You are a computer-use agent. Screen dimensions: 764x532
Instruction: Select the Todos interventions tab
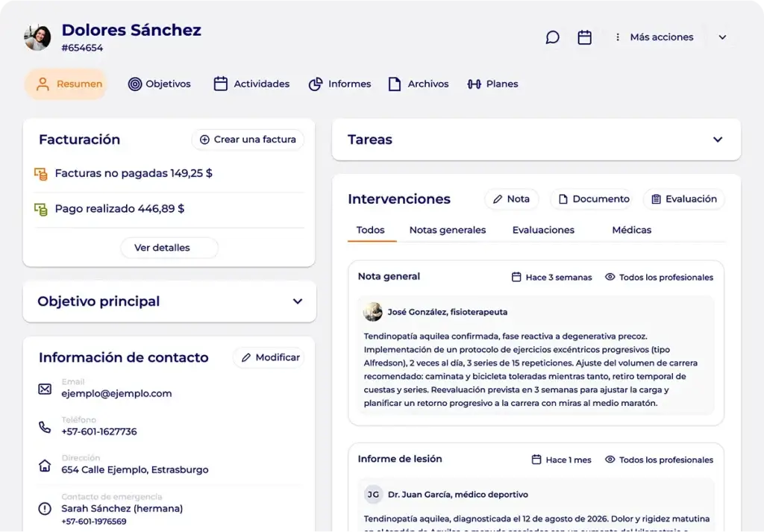click(370, 230)
